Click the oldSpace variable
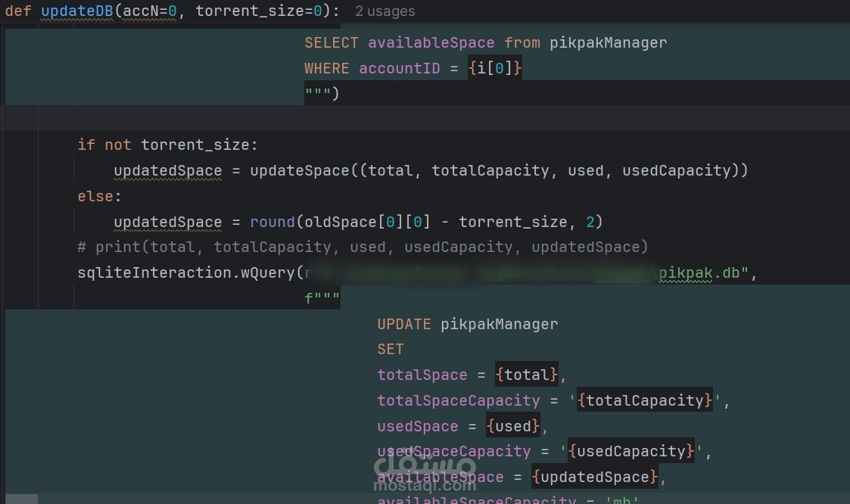Image resolution: width=850 pixels, height=504 pixels. (341, 222)
